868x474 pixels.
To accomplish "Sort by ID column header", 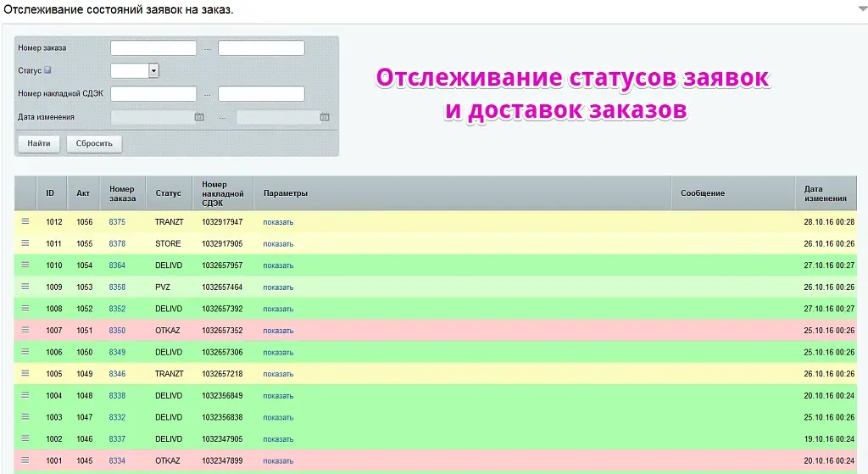I will (x=52, y=193).
